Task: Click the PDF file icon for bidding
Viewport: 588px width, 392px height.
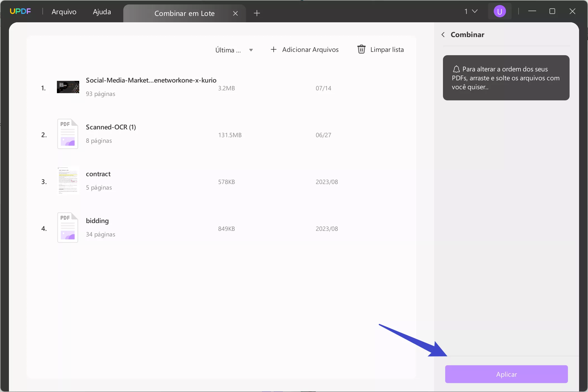Action: pyautogui.click(x=68, y=228)
